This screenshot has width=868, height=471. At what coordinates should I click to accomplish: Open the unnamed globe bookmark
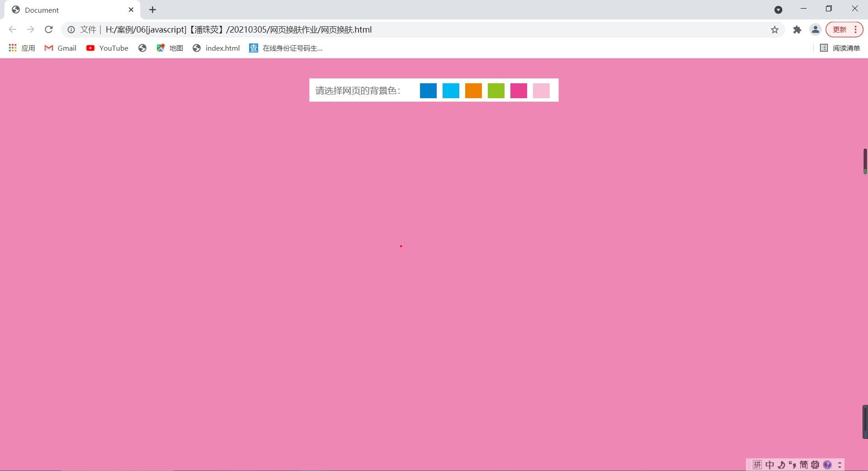(142, 48)
